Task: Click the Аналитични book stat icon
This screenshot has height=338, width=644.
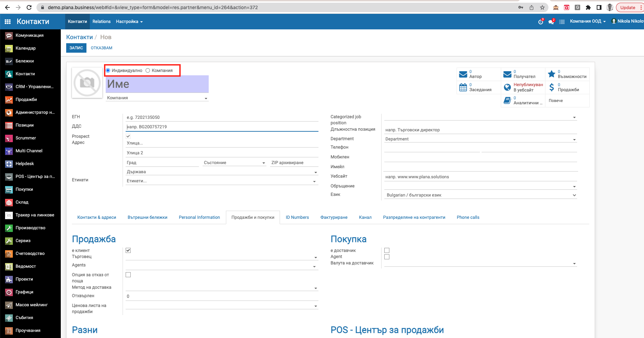Action: point(507,100)
